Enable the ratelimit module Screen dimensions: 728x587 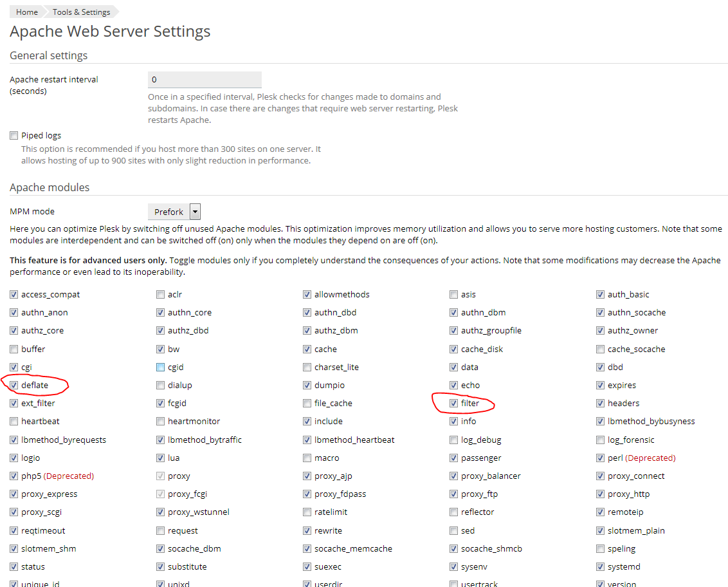coord(307,512)
